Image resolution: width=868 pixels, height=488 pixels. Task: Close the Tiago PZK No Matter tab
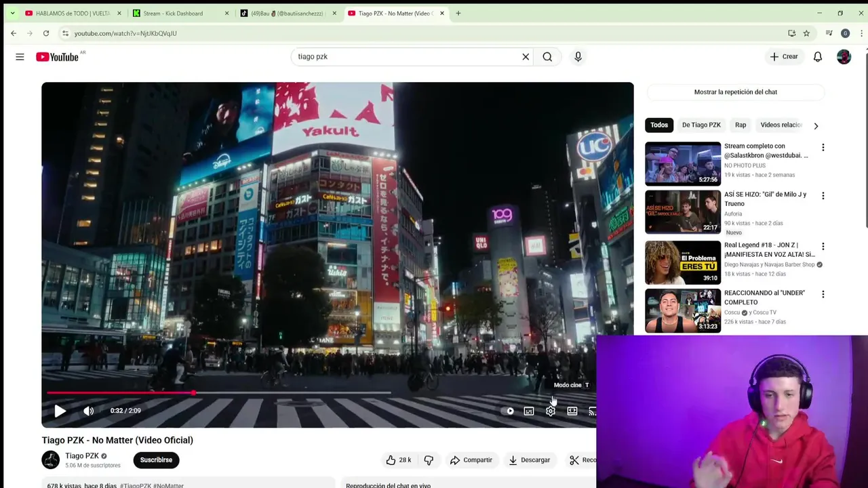(x=442, y=14)
